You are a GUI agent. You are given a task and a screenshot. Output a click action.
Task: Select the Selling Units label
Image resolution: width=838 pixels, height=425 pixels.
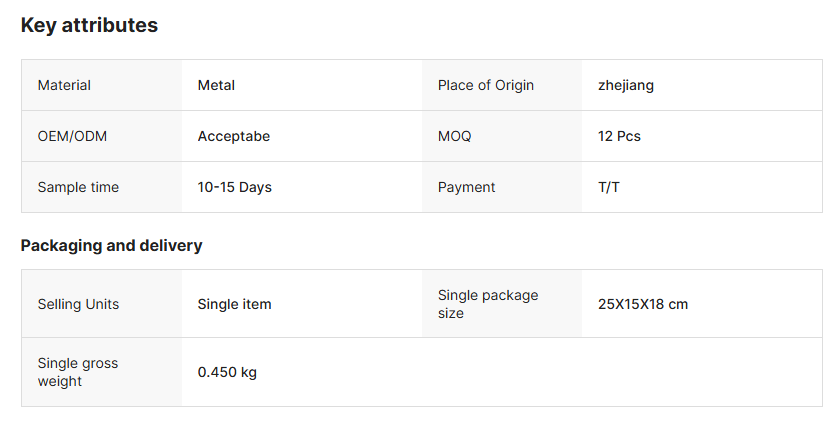tap(78, 304)
